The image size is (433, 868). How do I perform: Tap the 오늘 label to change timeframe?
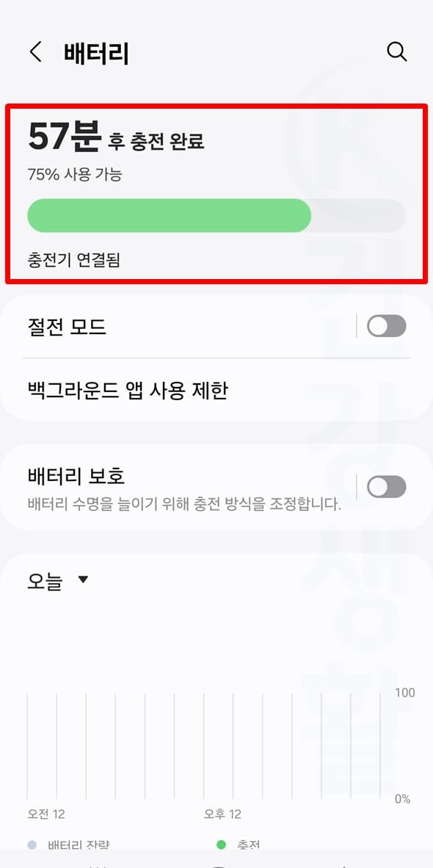[44, 579]
